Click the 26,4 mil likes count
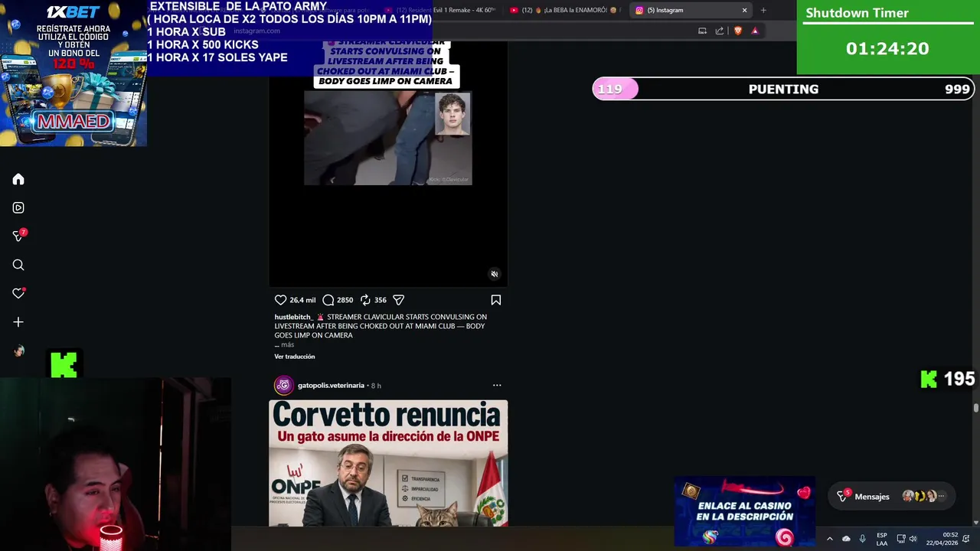The width and height of the screenshot is (980, 551). [x=302, y=300]
